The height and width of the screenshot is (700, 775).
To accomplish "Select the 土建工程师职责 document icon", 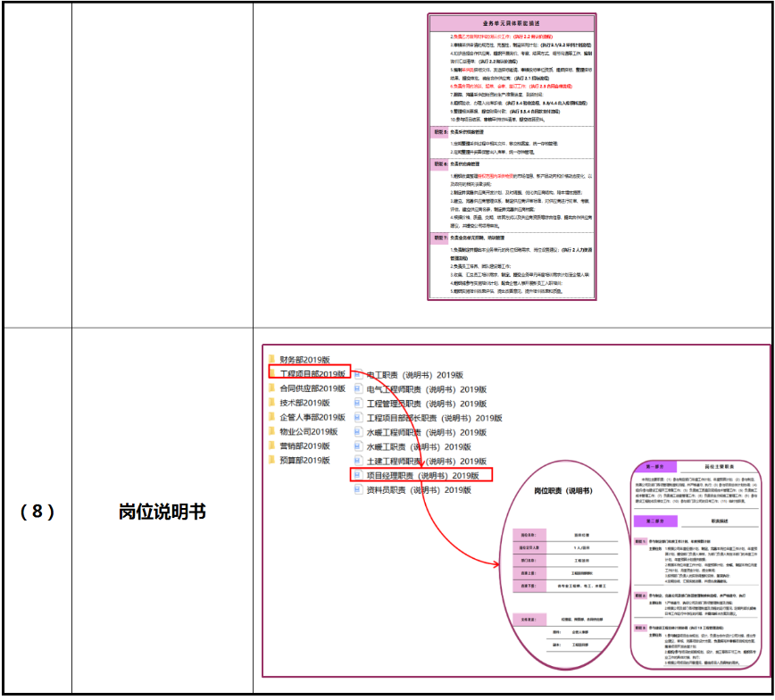I will (x=359, y=461).
